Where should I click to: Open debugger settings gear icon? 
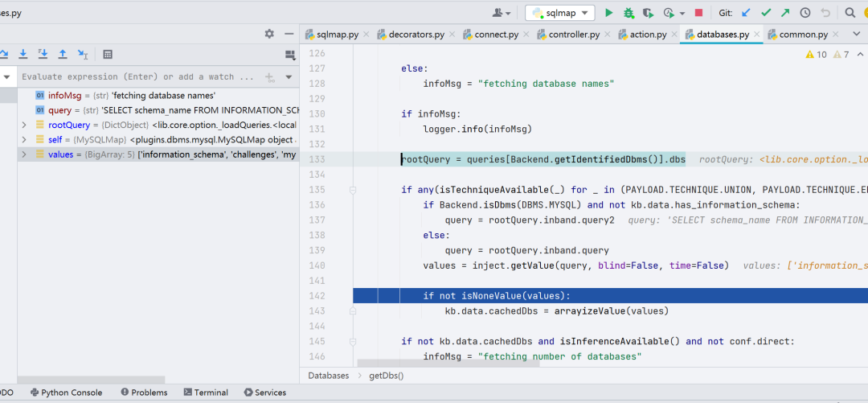(269, 34)
